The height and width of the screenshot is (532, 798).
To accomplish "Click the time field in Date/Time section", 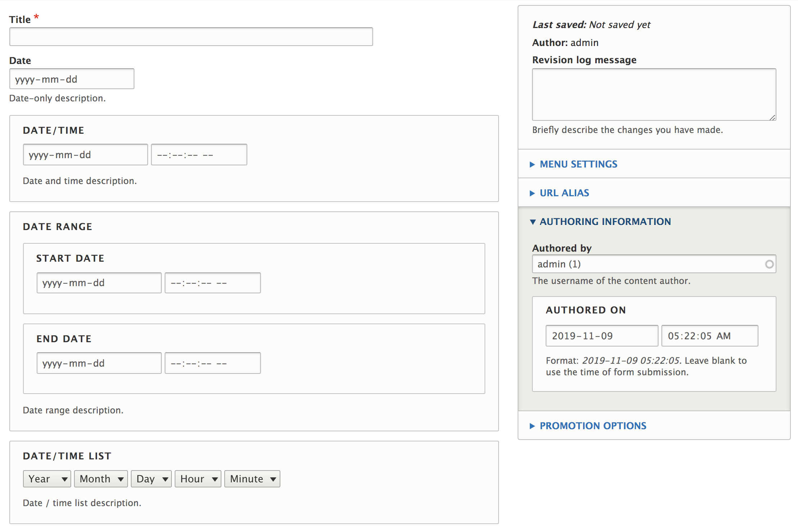I will (199, 155).
